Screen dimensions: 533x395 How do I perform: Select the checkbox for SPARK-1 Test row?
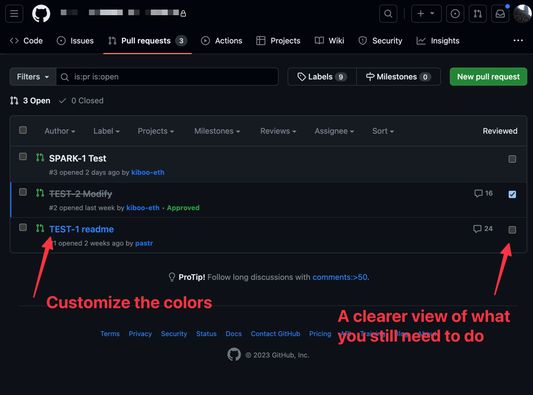click(23, 156)
